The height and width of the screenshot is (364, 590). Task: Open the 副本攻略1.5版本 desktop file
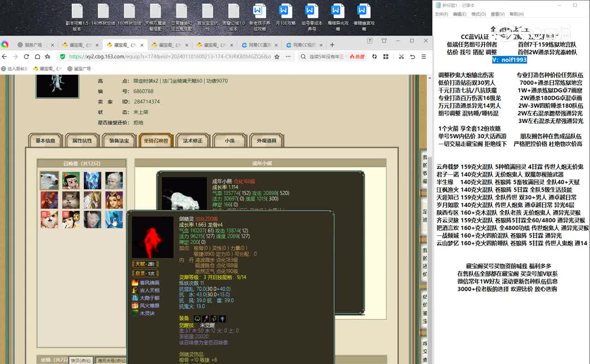point(77,18)
